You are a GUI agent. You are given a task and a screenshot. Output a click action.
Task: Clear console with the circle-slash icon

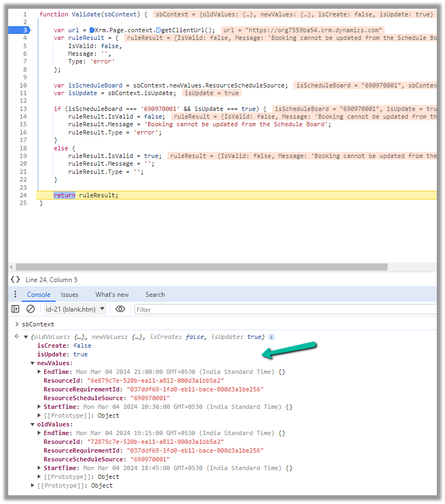pos(31,309)
